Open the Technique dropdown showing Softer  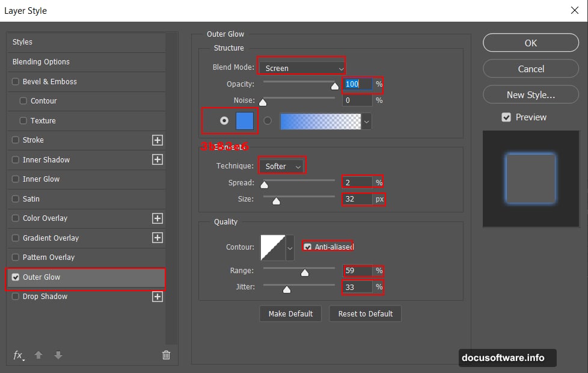pyautogui.click(x=281, y=165)
